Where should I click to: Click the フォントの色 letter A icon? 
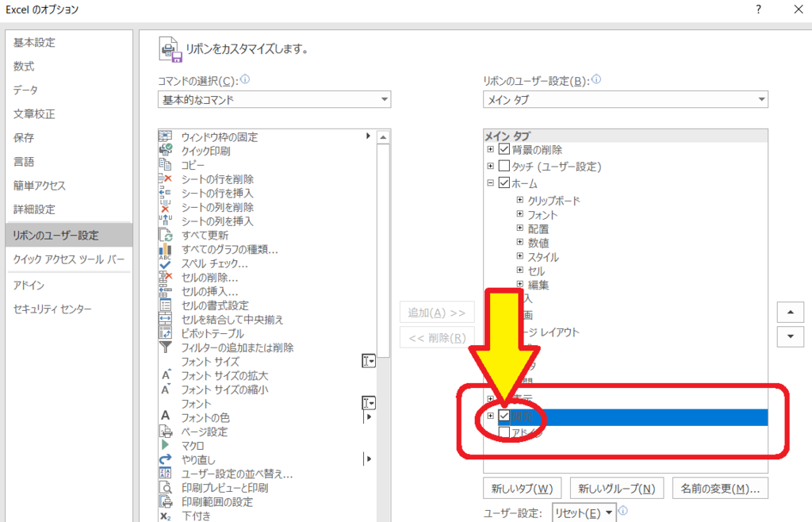(165, 416)
